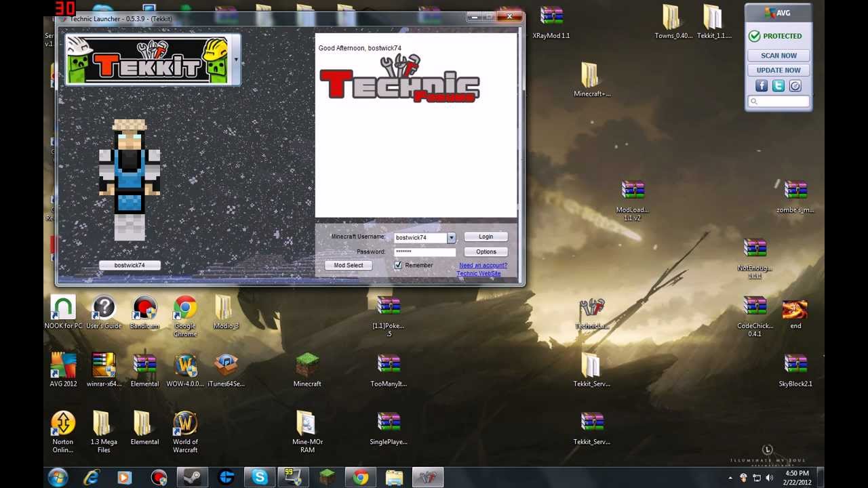Click the Skype taskbar icon

coord(260,477)
